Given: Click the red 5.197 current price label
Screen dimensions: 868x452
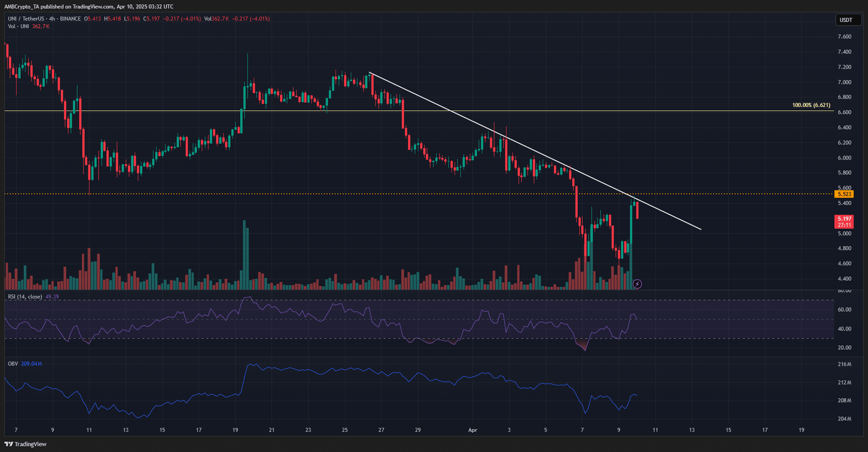Looking at the screenshot, I should (844, 219).
